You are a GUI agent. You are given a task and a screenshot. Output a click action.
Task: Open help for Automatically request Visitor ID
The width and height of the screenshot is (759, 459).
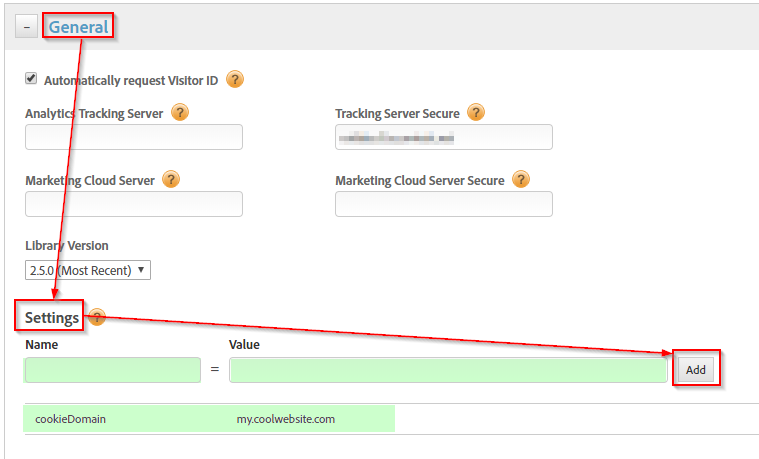coord(235,79)
